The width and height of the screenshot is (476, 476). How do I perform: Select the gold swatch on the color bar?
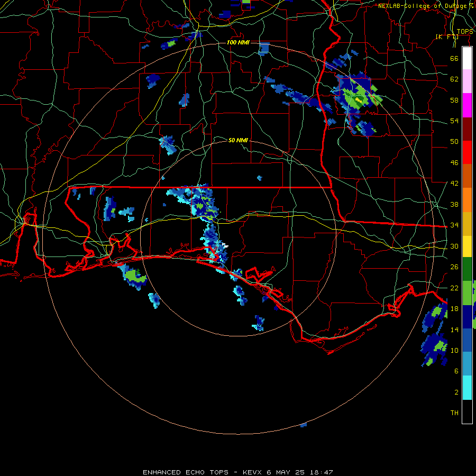[x=467, y=224]
